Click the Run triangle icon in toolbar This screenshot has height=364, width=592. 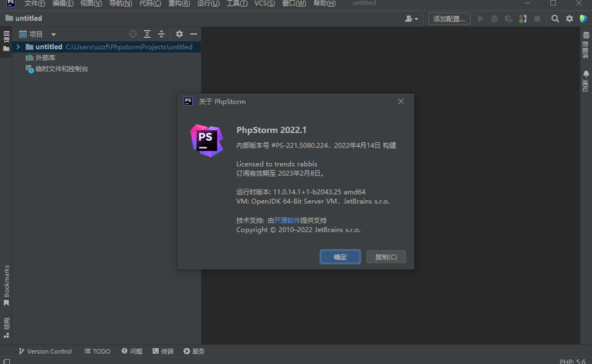click(x=480, y=18)
